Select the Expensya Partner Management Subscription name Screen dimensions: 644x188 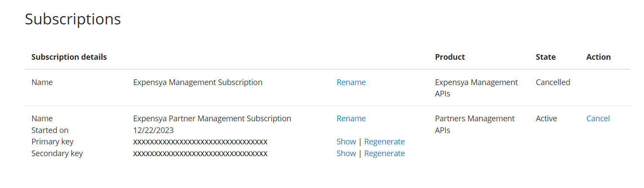point(212,119)
